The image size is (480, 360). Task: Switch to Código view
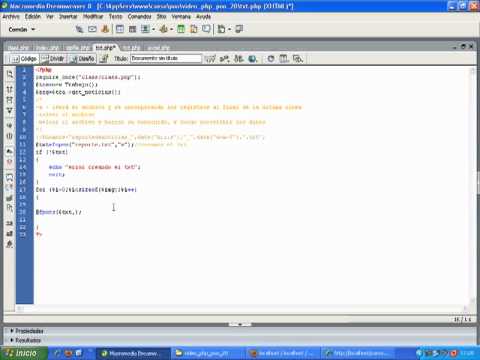24,59
